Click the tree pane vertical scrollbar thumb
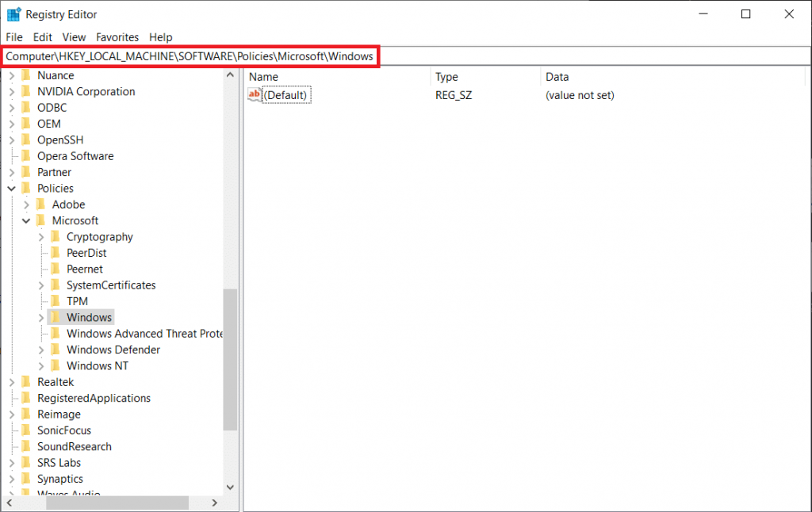This screenshot has height=512, width=812. click(x=230, y=359)
